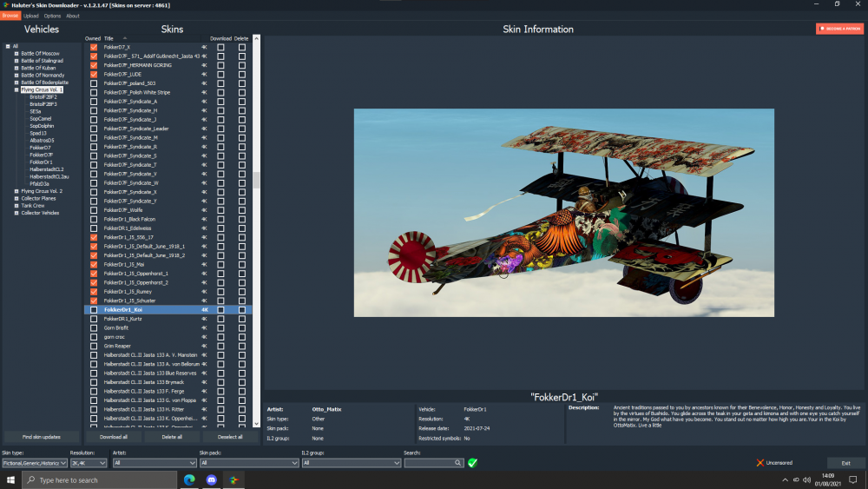The height and width of the screenshot is (489, 868).
Task: Collapse the Flying Circus Vol. 1 node
Action: [16, 89]
